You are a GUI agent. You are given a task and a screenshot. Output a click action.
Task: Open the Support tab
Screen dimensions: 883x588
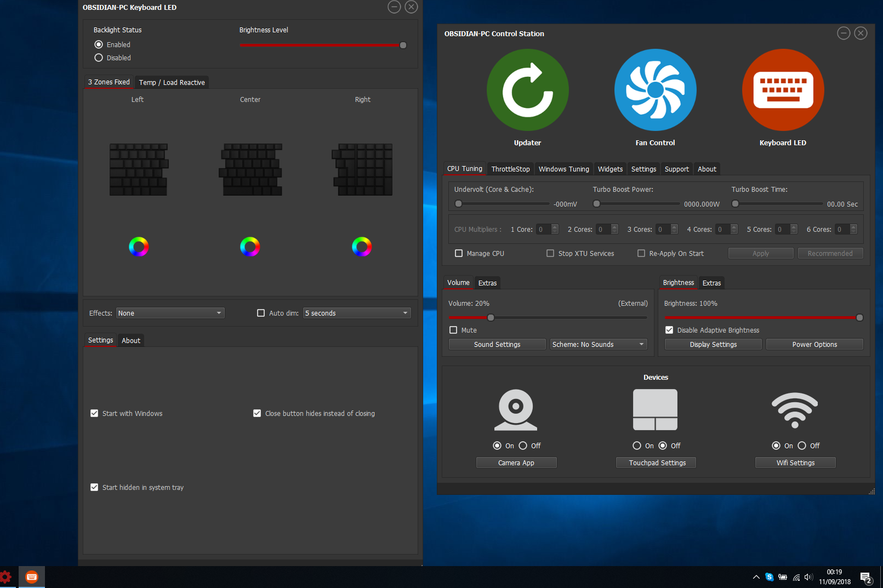click(676, 169)
